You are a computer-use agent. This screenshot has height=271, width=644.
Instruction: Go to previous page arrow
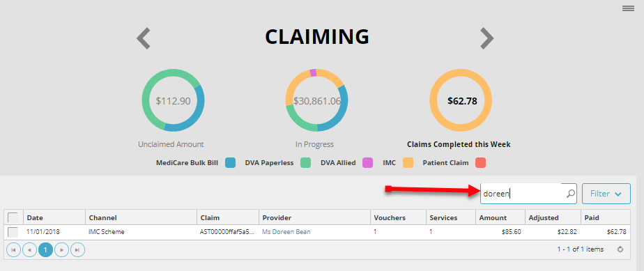point(29,249)
